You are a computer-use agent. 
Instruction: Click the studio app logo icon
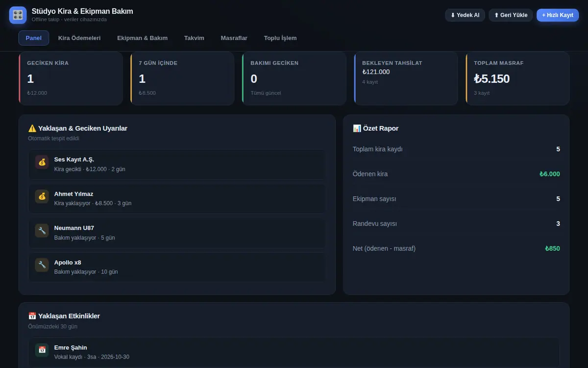(x=18, y=15)
